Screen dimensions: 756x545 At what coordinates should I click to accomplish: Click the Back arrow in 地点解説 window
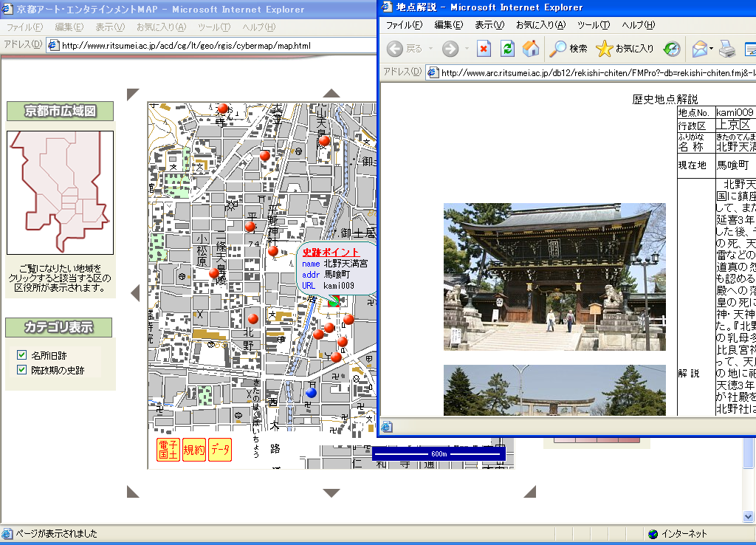tap(395, 49)
